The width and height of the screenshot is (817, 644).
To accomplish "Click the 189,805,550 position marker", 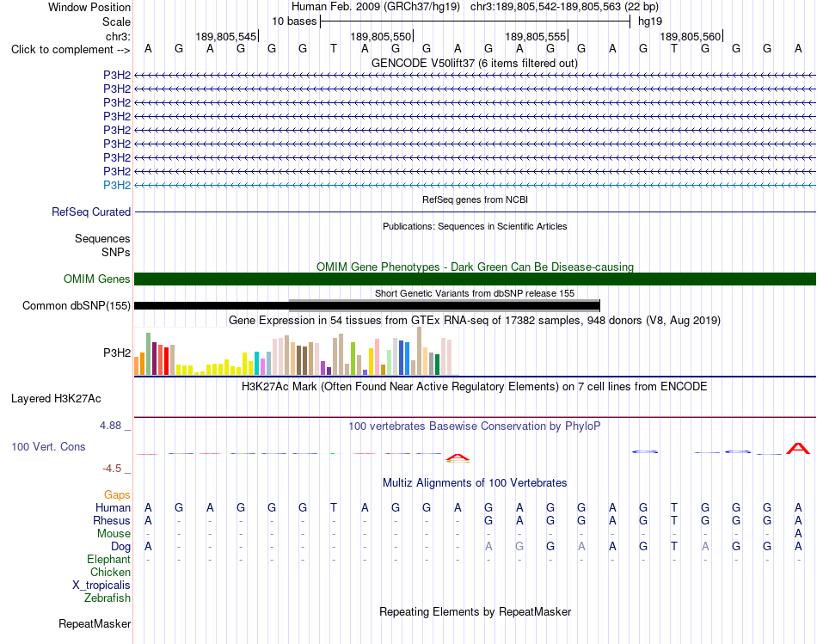I will click(x=381, y=36).
